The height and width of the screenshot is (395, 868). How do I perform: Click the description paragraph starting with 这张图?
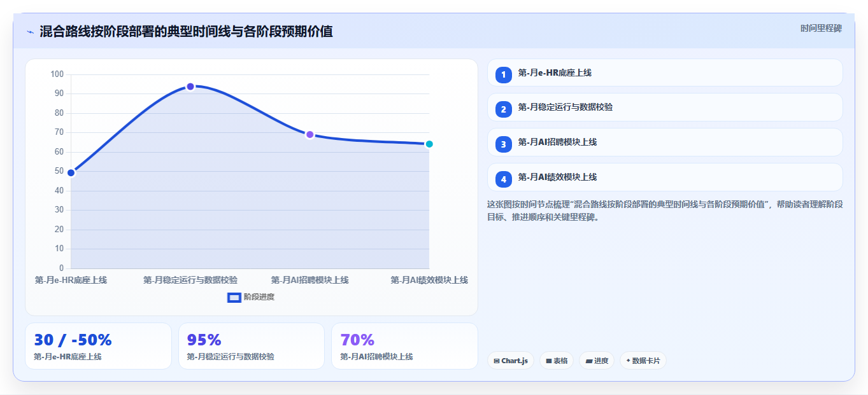point(664,211)
